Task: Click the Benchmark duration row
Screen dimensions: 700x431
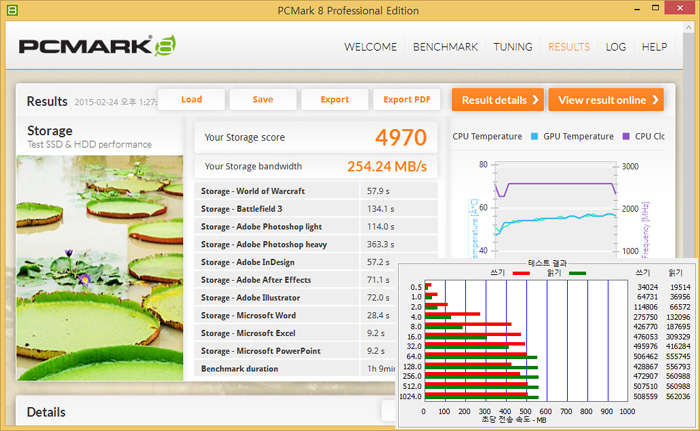Action: point(296,368)
